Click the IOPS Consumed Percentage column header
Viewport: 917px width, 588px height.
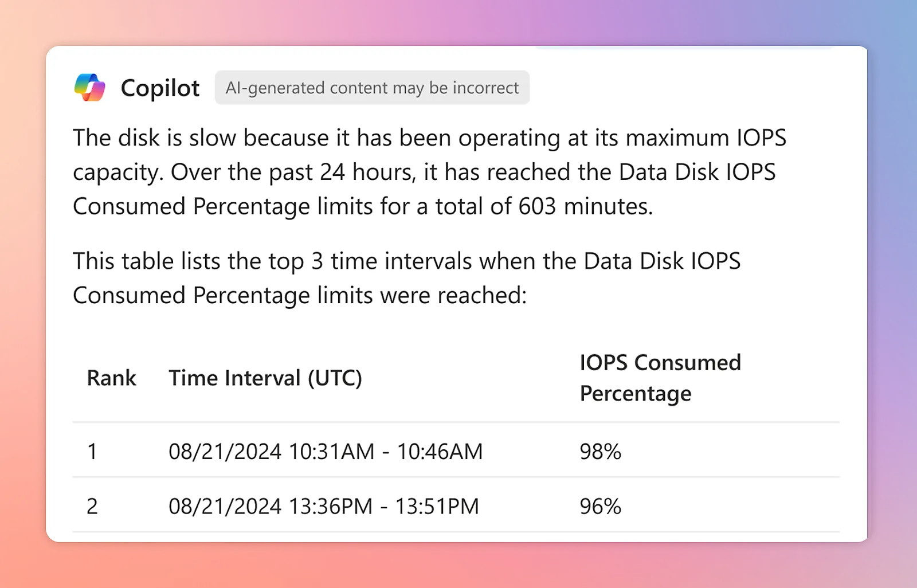(660, 378)
